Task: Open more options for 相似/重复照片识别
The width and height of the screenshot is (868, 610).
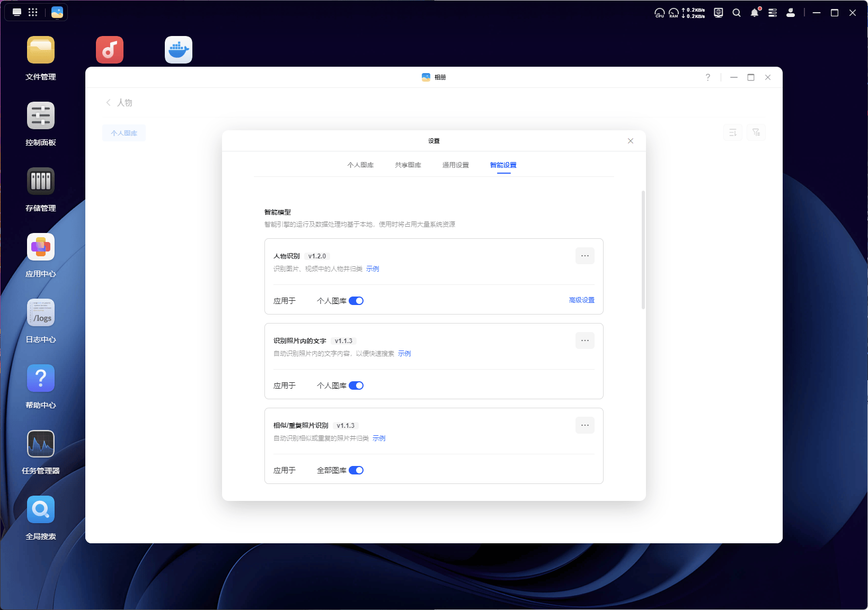Action: 584,425
